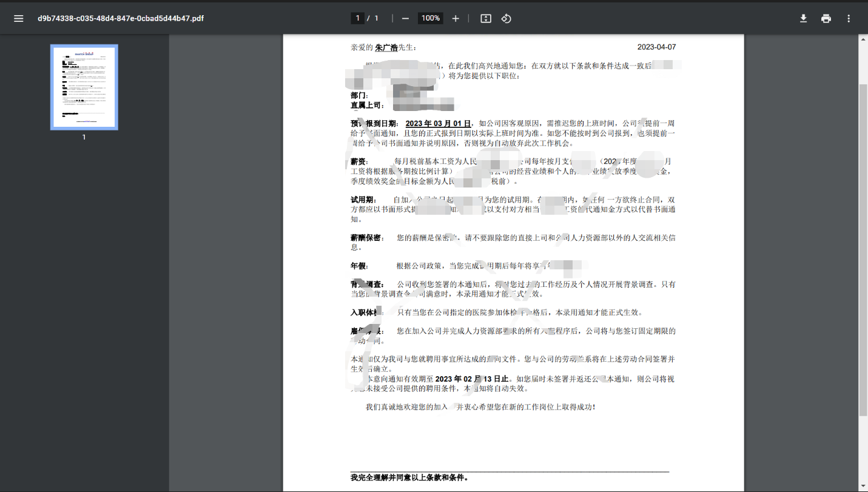Select the page 1 thumbnail
868x492 pixels.
[84, 87]
